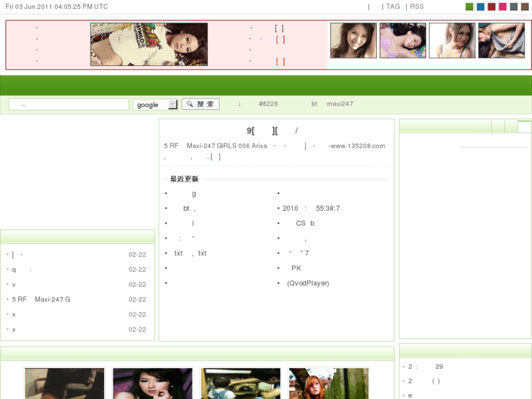The height and width of the screenshot is (399, 532).
Task: Open the '5 RF Maxi-247 G' list entry
Action: coord(41,299)
